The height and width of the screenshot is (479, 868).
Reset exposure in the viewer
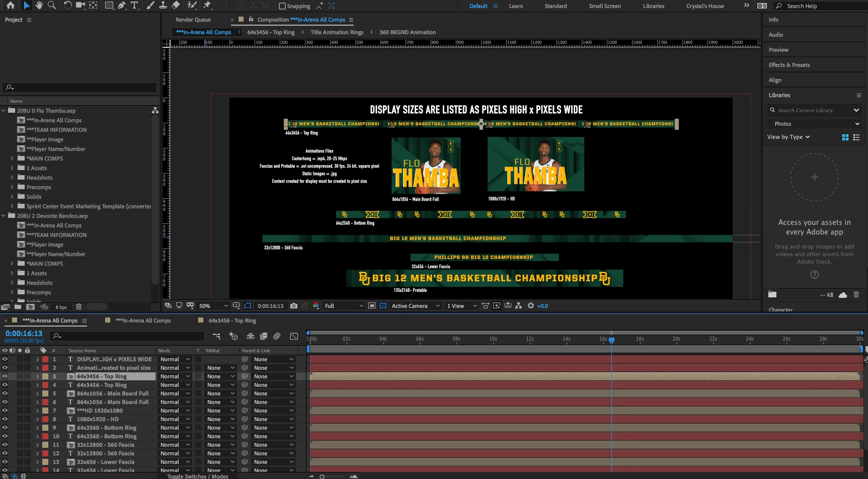pyautogui.click(x=531, y=305)
